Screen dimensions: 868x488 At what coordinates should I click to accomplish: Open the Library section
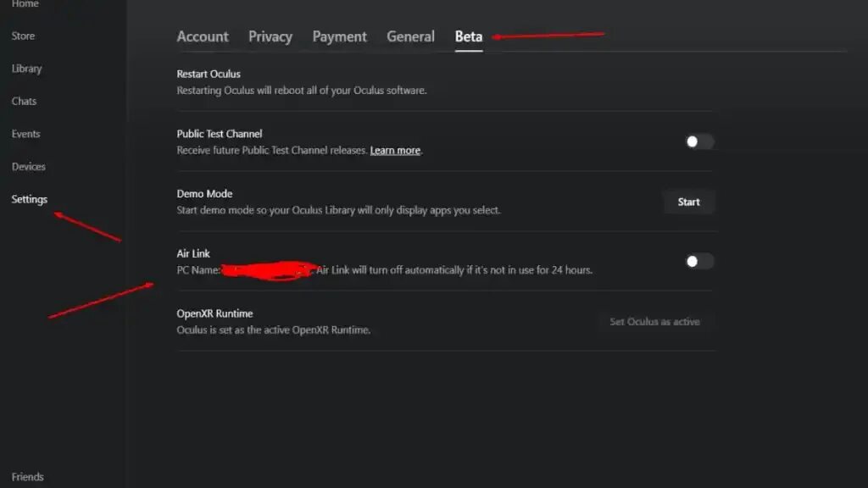pyautogui.click(x=26, y=69)
